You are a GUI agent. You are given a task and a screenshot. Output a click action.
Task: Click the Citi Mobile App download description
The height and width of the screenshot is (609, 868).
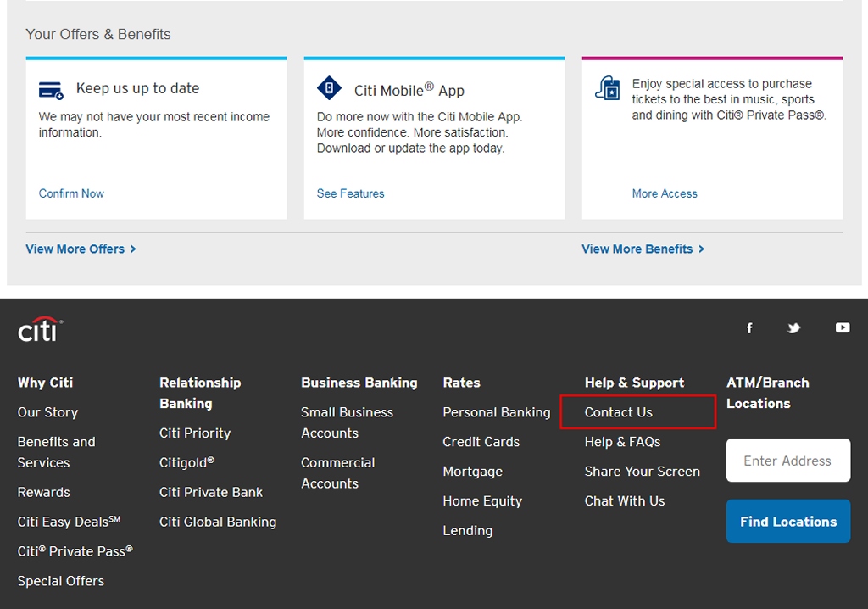[x=420, y=132]
